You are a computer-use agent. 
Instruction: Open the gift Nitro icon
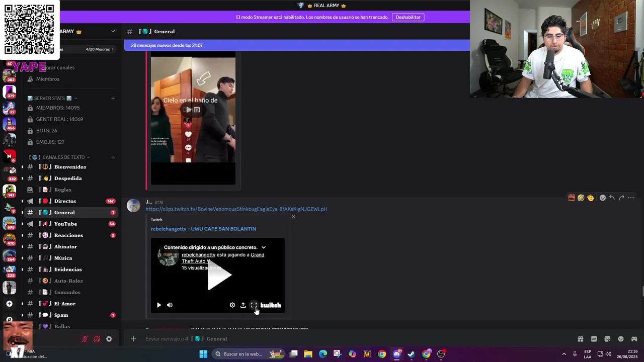[580, 339]
